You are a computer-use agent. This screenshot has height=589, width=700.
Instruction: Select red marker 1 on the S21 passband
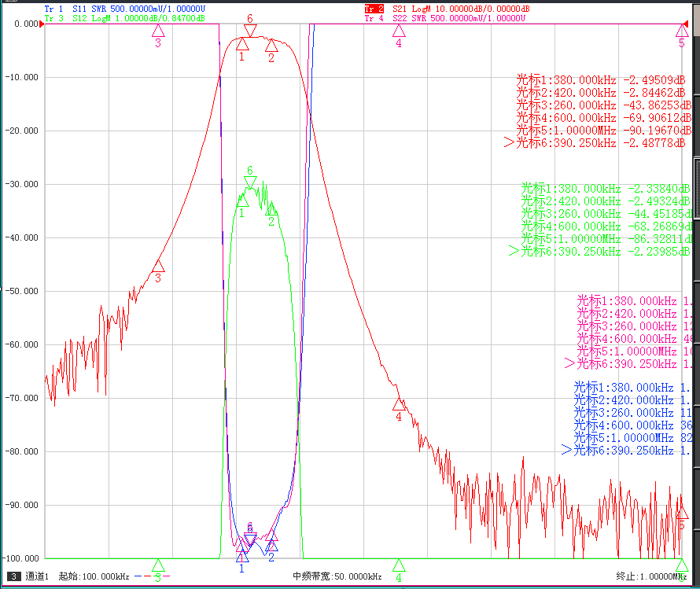[242, 49]
